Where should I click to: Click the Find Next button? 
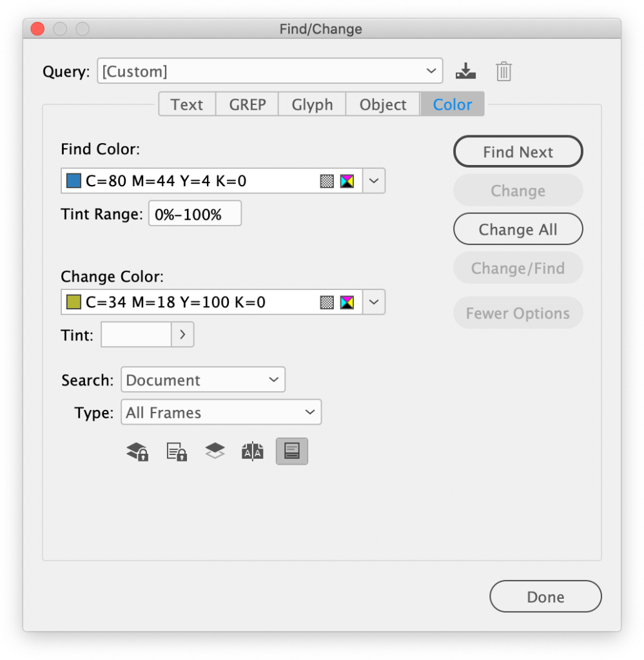click(518, 151)
